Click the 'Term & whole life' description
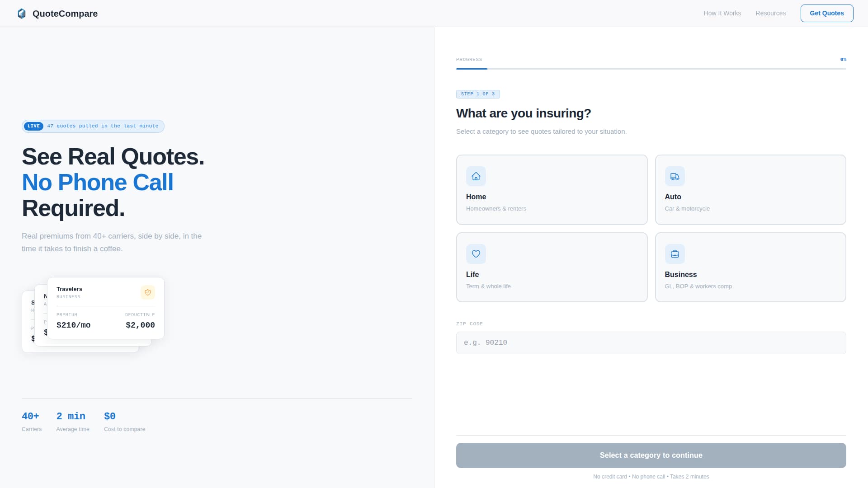This screenshot has height=488, width=868. coord(488,286)
